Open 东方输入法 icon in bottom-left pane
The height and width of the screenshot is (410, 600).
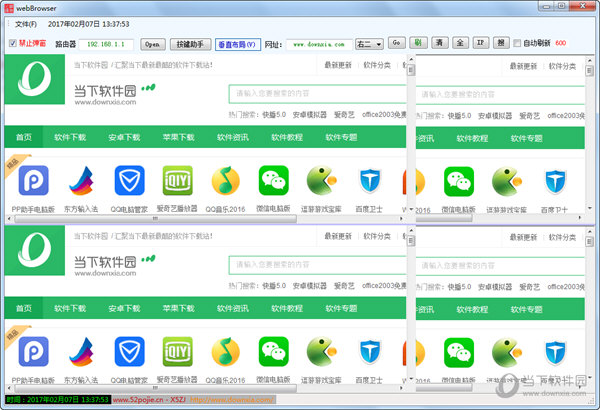81,351
